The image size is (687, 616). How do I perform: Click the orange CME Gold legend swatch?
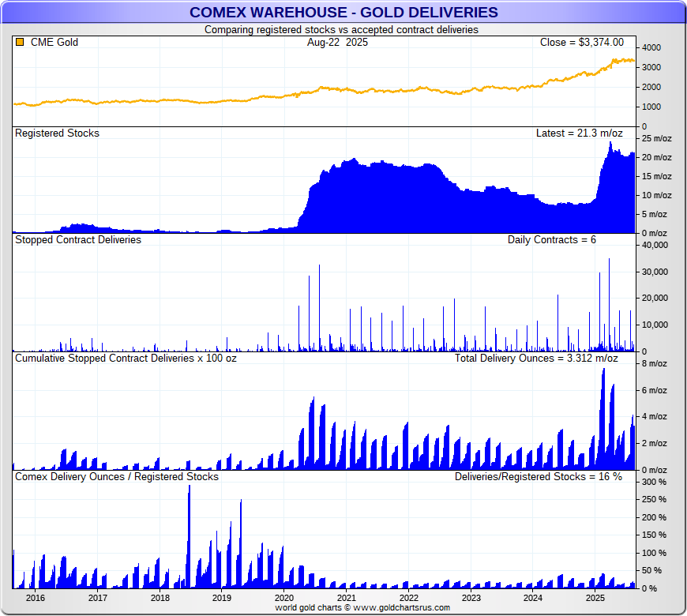coord(20,43)
